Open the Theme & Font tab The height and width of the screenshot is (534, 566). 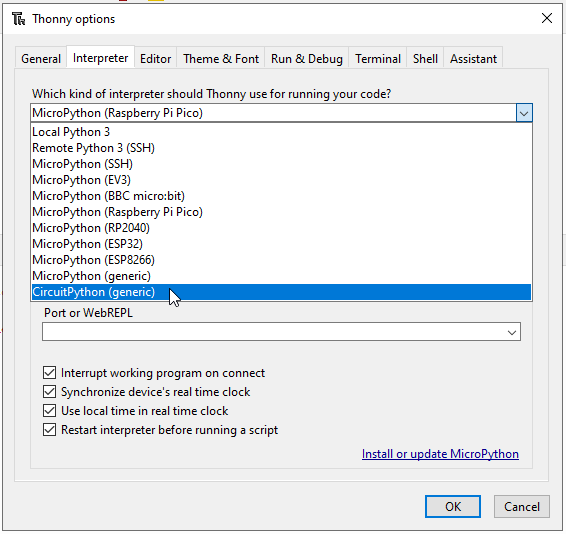click(221, 58)
